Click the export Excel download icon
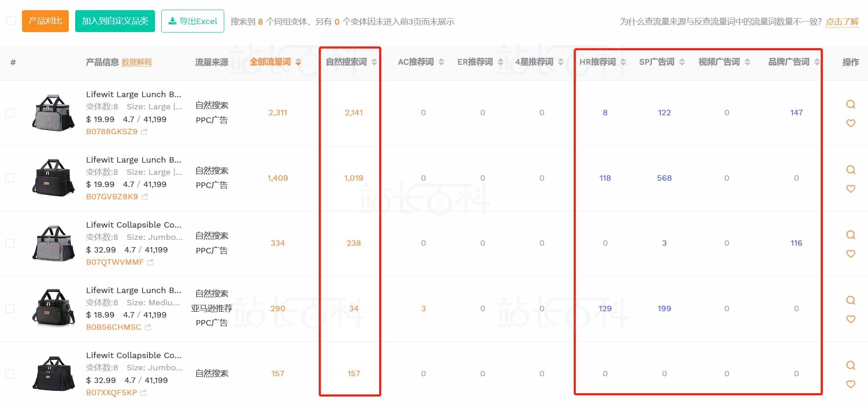Viewport: 868px width, 405px height. point(173,21)
